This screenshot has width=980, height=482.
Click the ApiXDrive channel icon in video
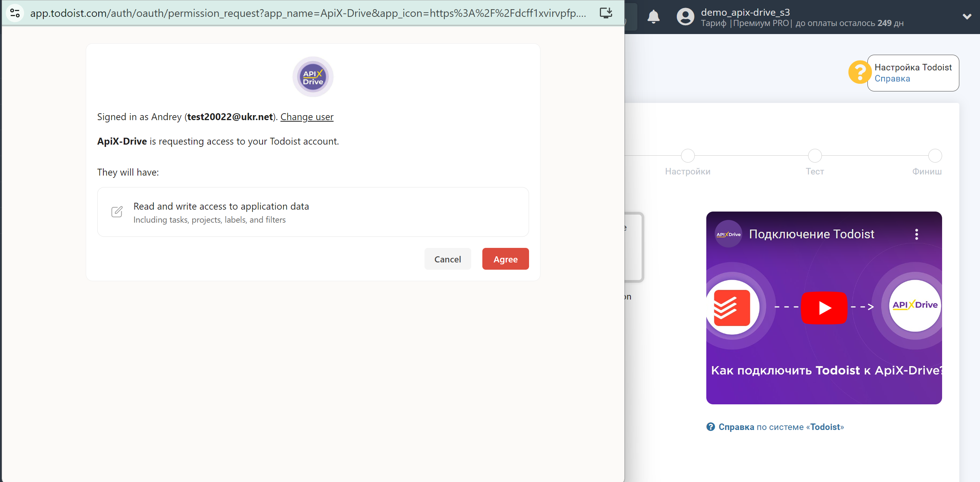(x=728, y=234)
